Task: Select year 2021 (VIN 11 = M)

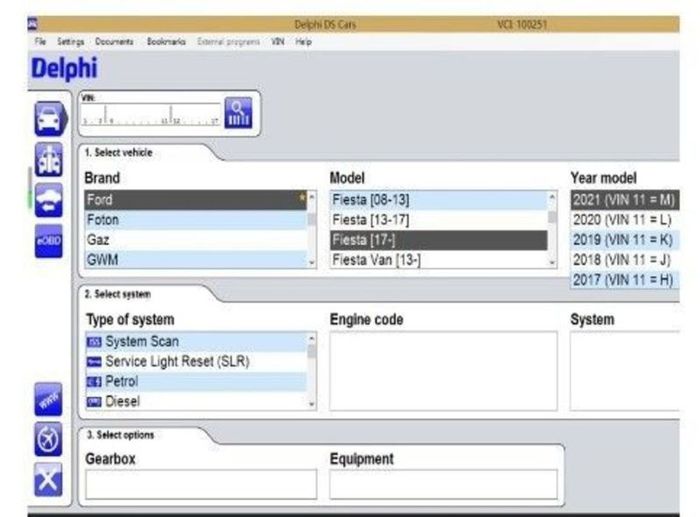Action: 625,200
